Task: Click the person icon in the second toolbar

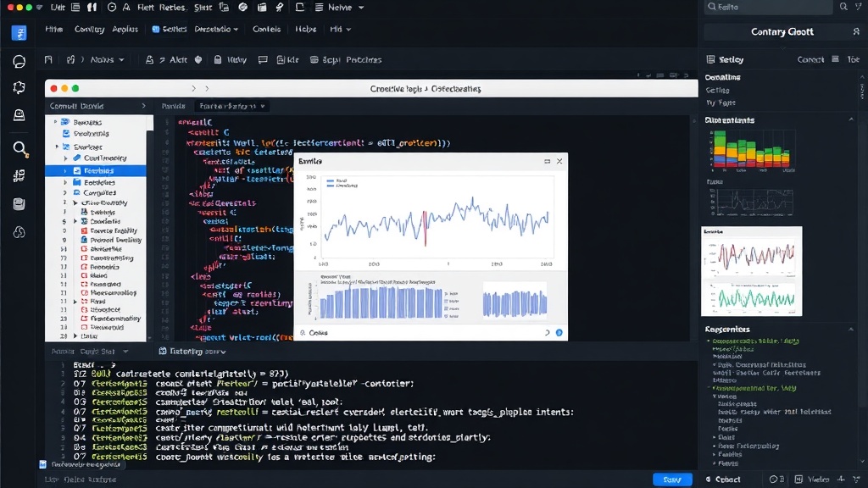Action: [x=149, y=60]
